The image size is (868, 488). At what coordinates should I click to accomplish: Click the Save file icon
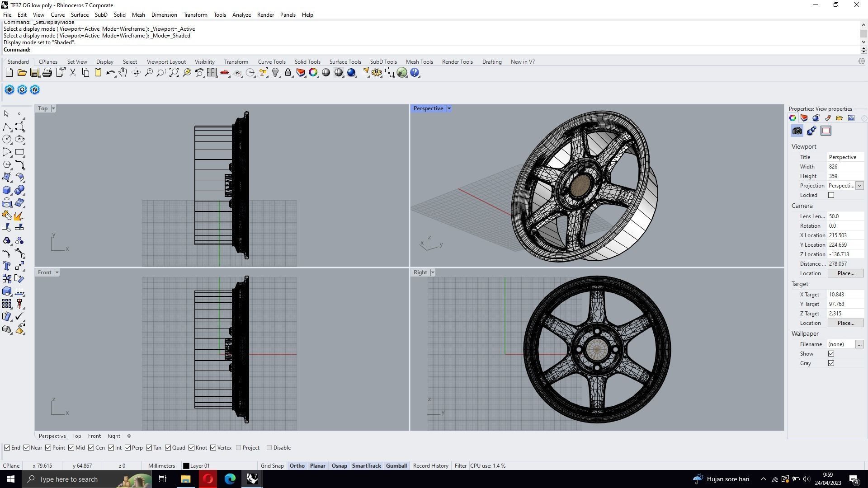[x=34, y=73]
